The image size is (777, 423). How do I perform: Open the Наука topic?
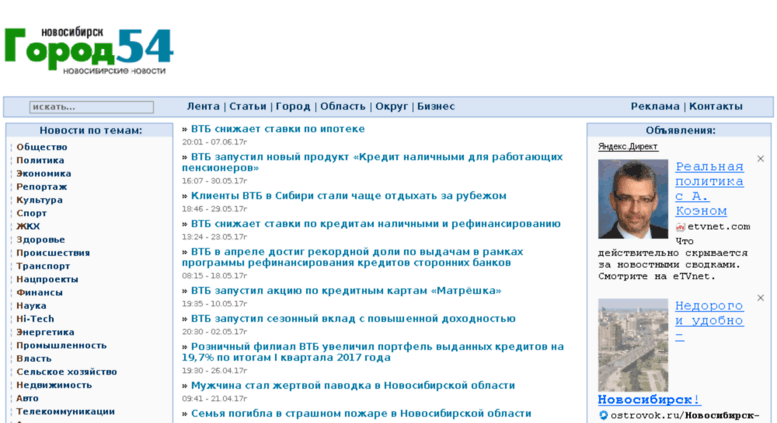click(x=31, y=306)
